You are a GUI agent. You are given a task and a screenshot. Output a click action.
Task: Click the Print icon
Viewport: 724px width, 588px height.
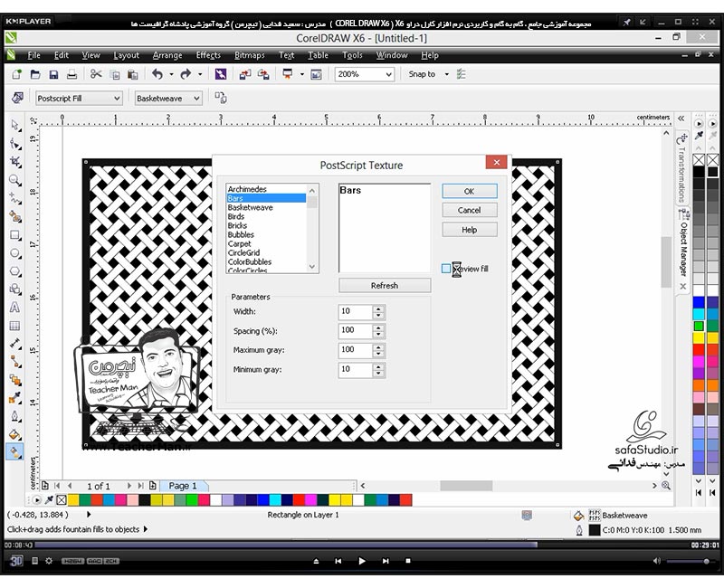71,74
